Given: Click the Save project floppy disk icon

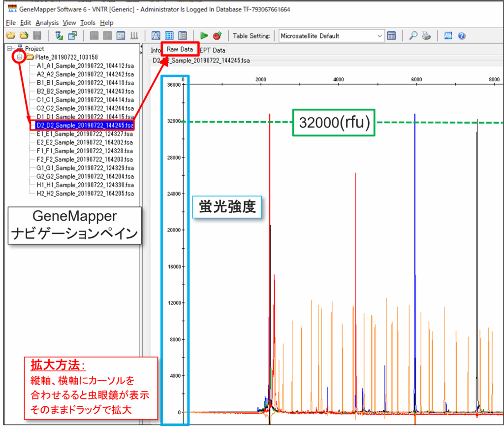Looking at the screenshot, I should coord(37,36).
